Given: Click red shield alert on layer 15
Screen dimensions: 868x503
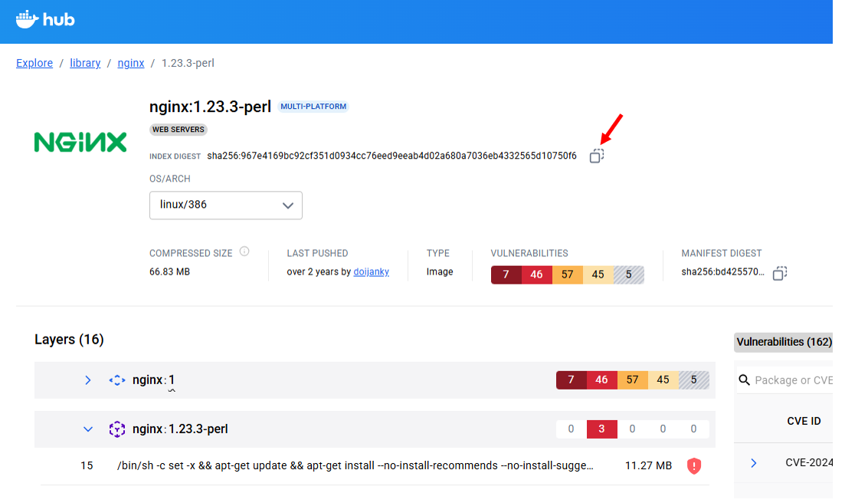Looking at the screenshot, I should 693,466.
